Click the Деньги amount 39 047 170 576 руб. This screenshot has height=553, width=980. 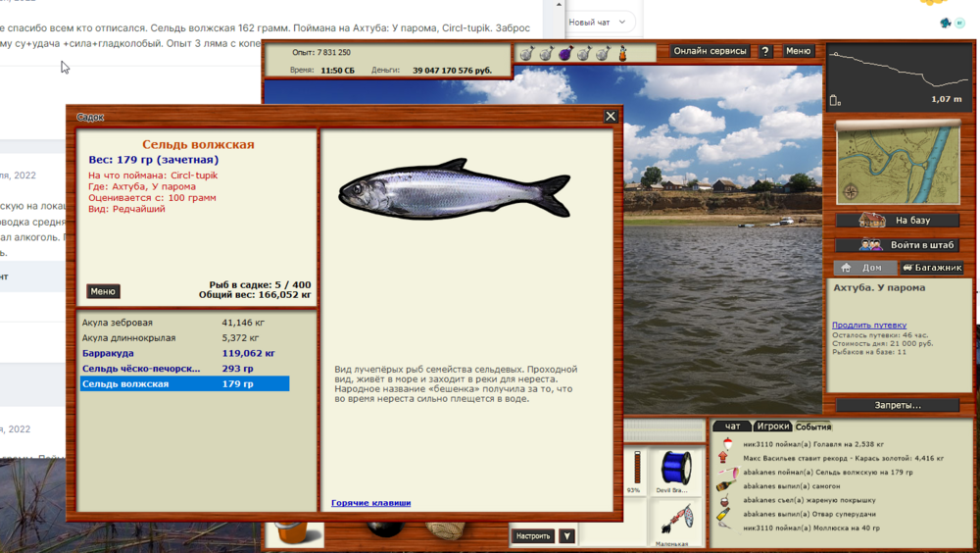(452, 70)
